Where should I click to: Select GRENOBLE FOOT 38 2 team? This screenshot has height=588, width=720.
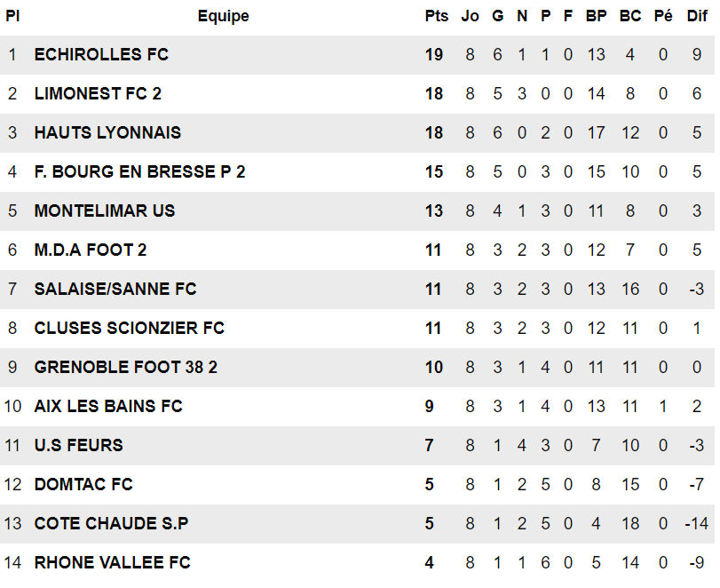point(126,368)
